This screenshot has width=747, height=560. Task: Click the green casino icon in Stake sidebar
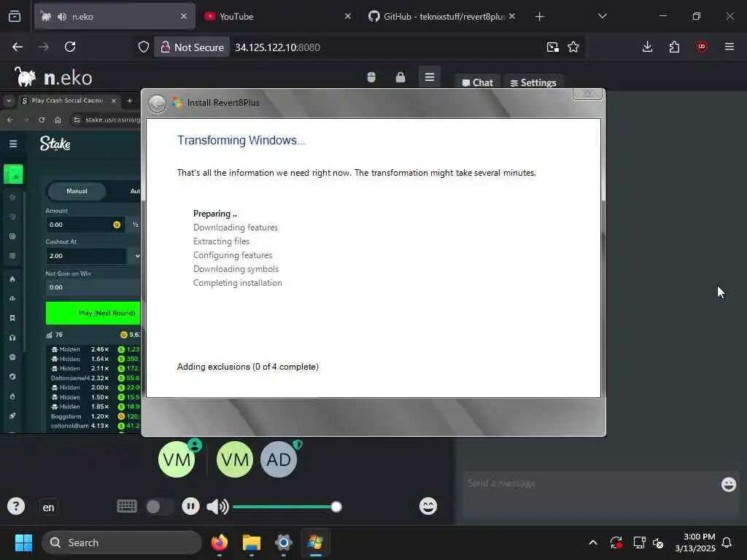pos(13,174)
